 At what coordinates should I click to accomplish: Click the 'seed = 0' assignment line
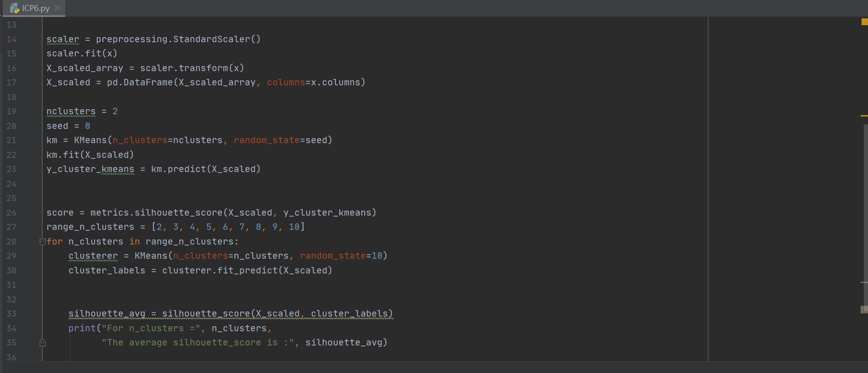(68, 126)
